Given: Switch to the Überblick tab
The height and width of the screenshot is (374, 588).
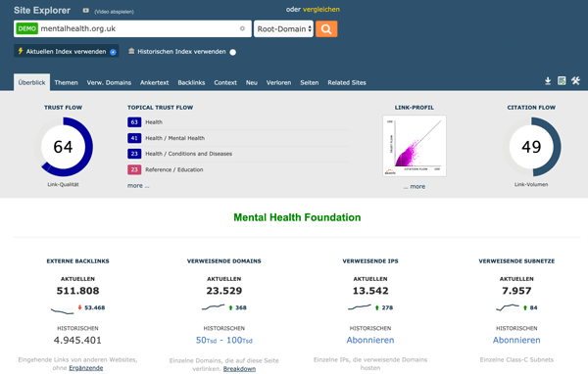Looking at the screenshot, I should click(x=31, y=82).
